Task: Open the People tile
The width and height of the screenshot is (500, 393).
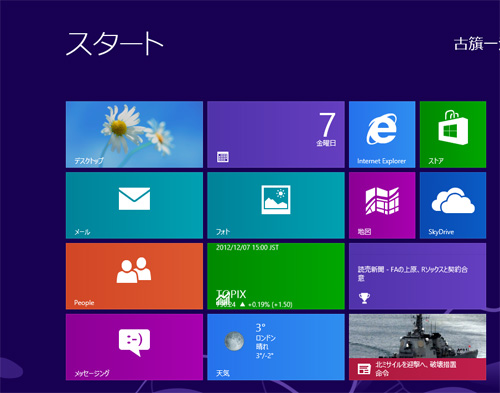Action: 134,276
